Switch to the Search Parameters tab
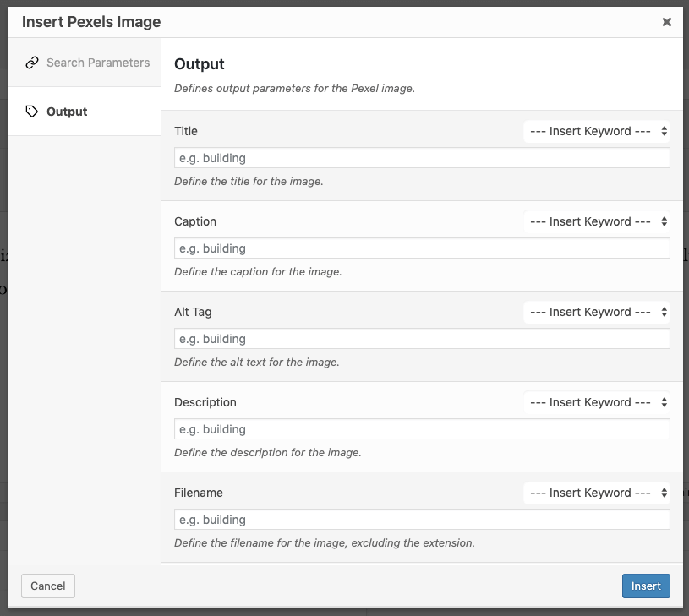The image size is (689, 616). click(85, 63)
